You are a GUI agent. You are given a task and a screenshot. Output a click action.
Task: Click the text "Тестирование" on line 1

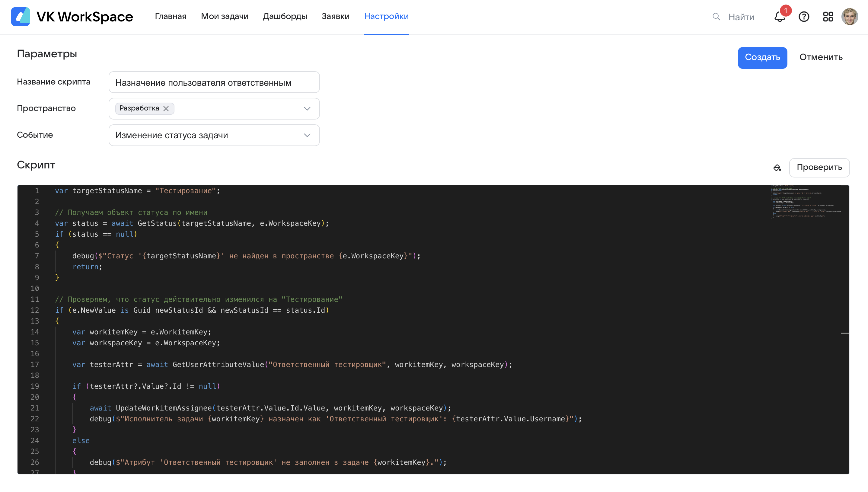(x=185, y=191)
